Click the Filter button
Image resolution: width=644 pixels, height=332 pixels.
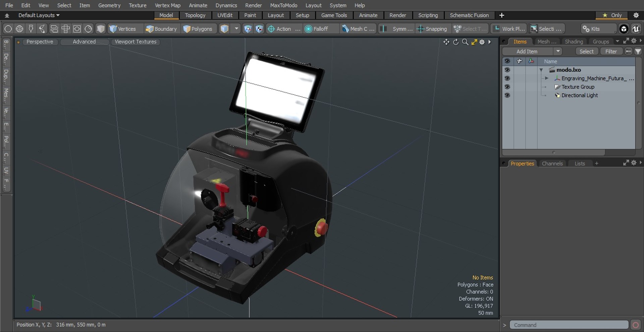[x=611, y=51]
